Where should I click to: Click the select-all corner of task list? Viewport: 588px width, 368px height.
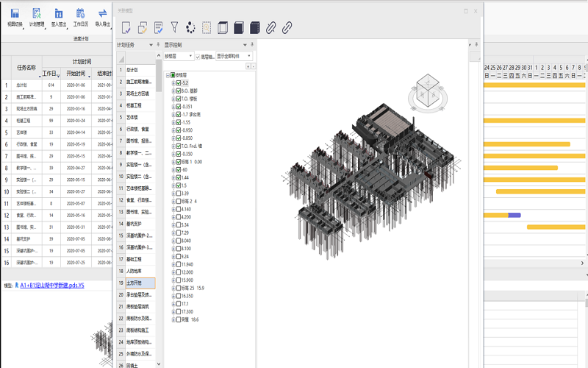point(121,59)
